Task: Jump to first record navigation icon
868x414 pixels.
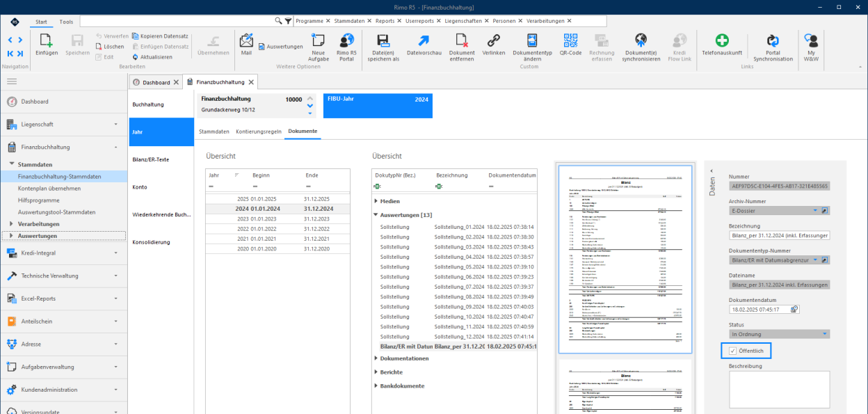Action: pos(10,54)
